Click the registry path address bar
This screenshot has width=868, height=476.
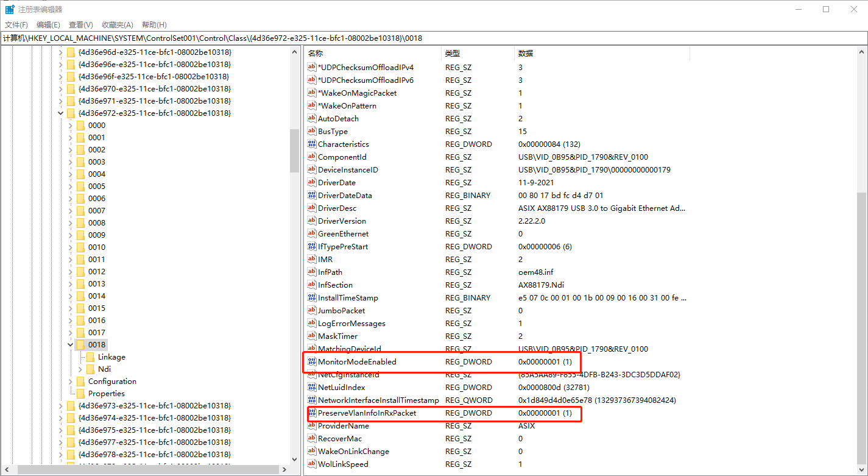pyautogui.click(x=434, y=38)
